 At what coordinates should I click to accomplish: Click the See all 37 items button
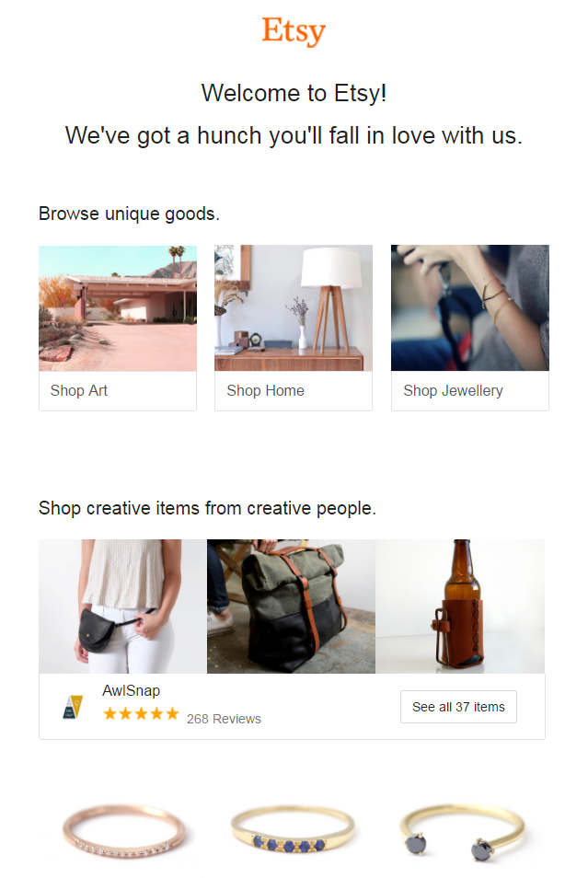[458, 707]
